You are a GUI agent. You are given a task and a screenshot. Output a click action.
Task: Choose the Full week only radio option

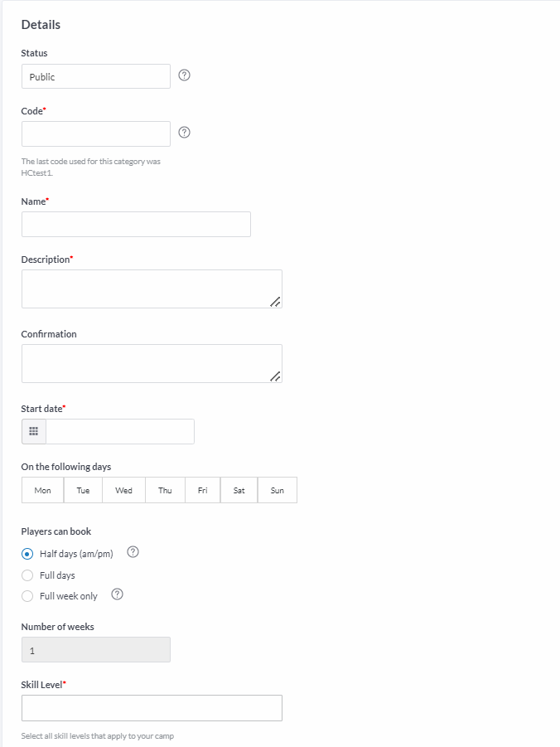[27, 596]
